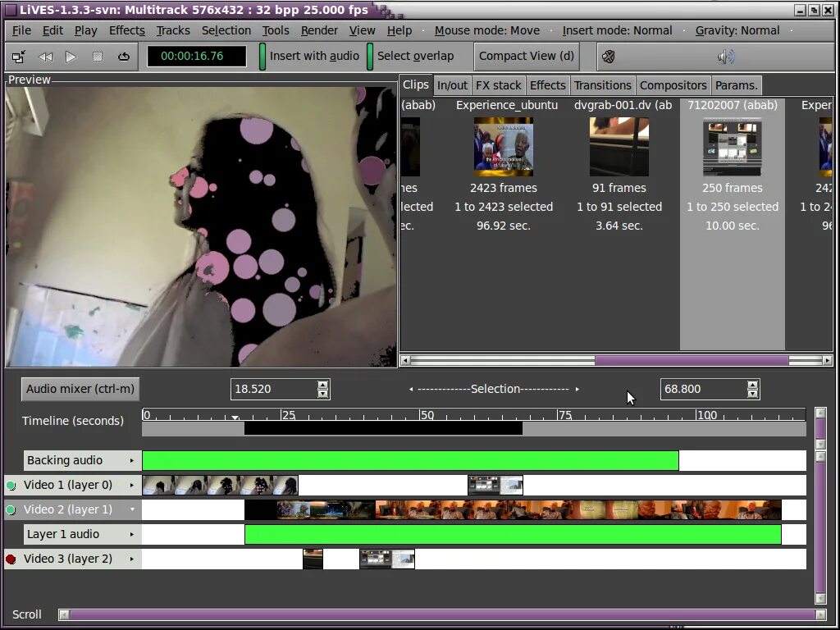840x630 pixels.
Task: Increase the selection end value stepper
Action: 752,385
